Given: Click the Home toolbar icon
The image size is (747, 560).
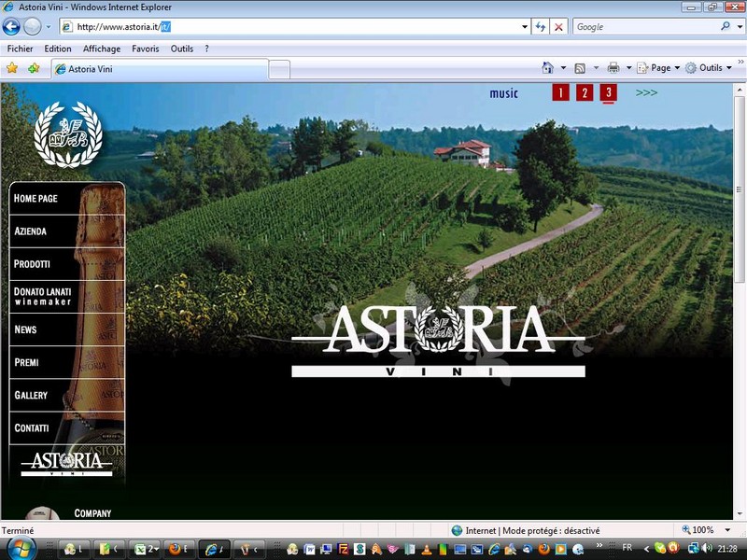Looking at the screenshot, I should [x=548, y=67].
